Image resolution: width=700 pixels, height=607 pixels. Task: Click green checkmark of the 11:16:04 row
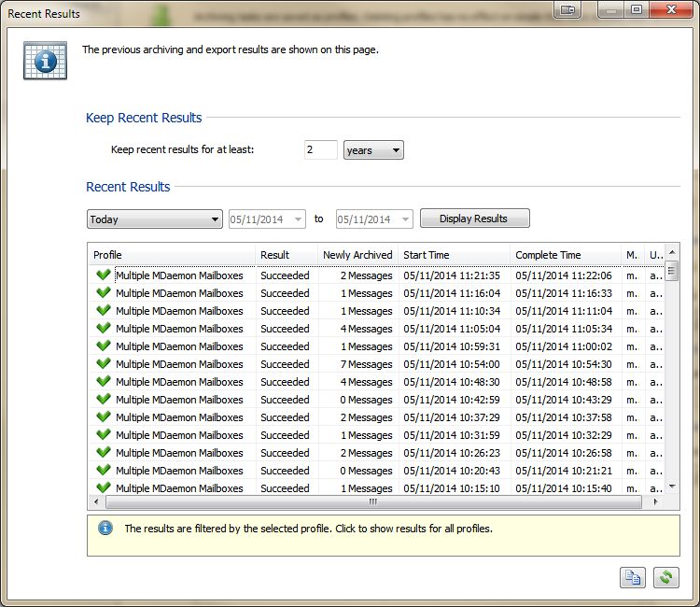click(x=103, y=292)
